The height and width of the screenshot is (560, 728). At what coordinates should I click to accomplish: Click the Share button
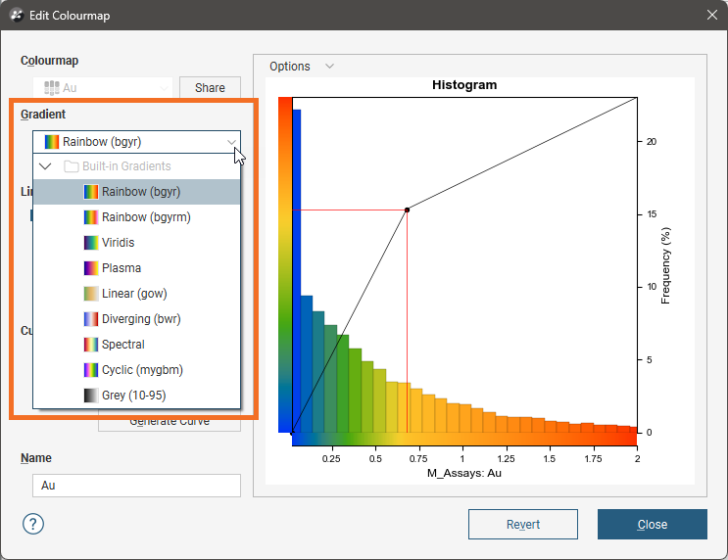210,88
